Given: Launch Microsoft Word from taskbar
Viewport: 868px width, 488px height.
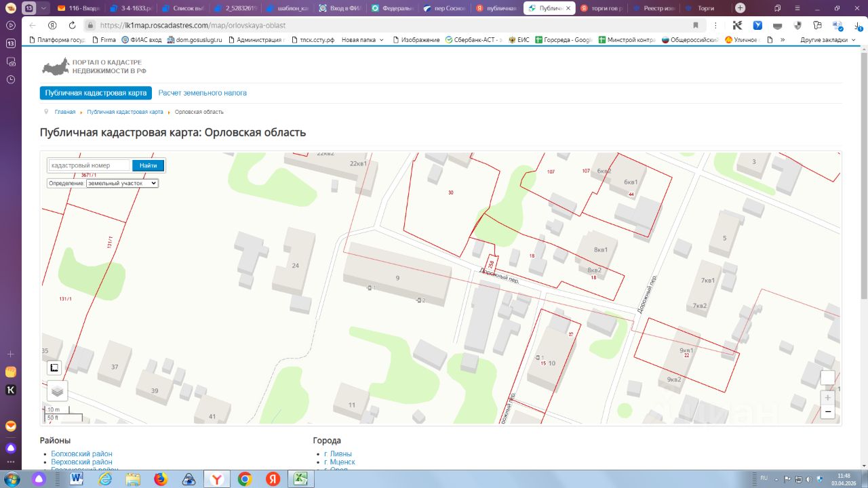Looking at the screenshot, I should (76, 479).
